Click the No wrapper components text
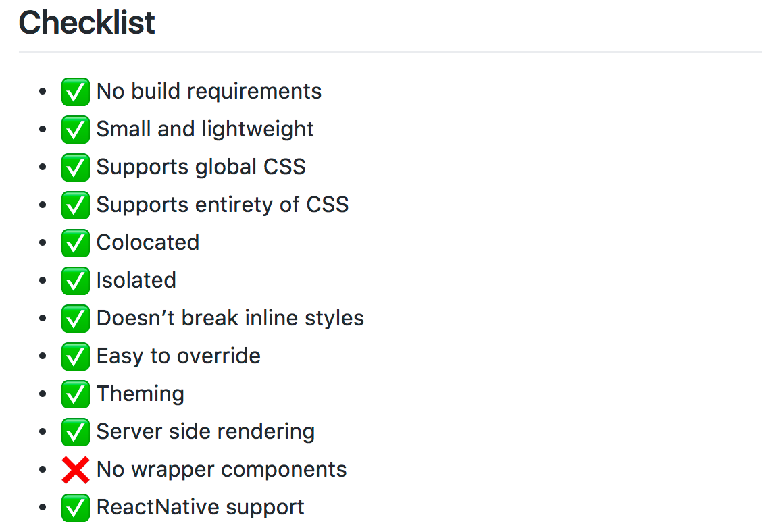 (222, 470)
